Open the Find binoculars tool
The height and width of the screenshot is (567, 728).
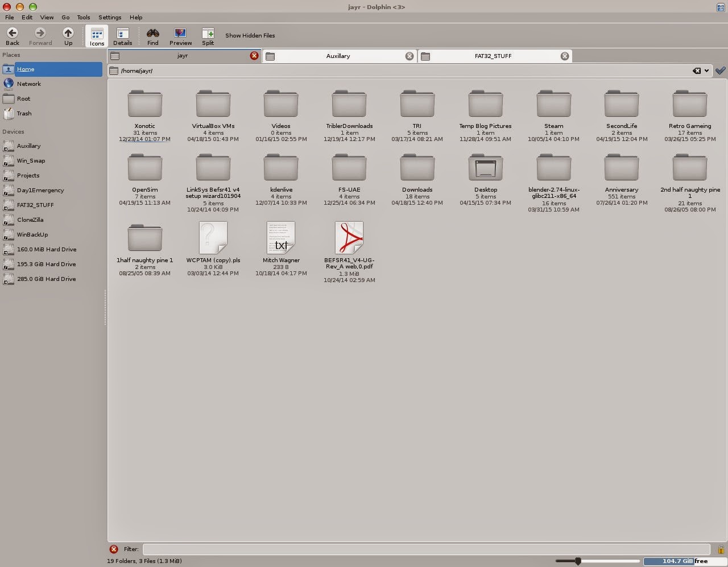(152, 36)
